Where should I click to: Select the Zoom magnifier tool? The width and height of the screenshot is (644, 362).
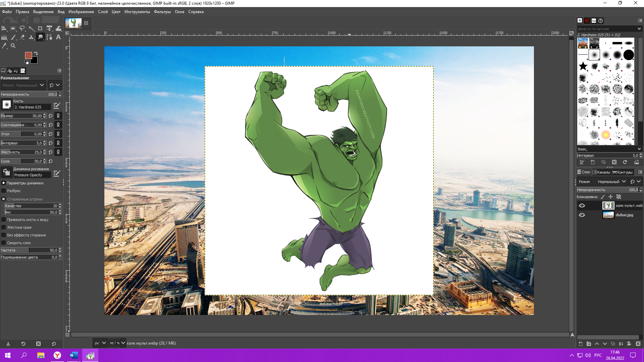[x=13, y=46]
